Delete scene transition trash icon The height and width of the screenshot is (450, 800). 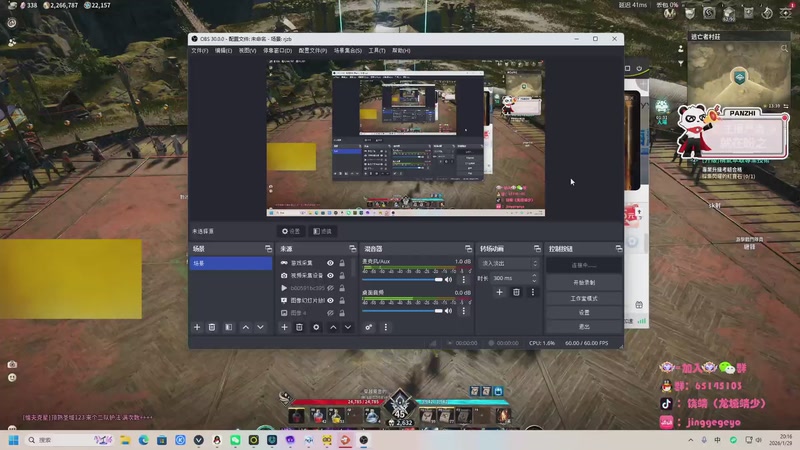click(x=516, y=292)
